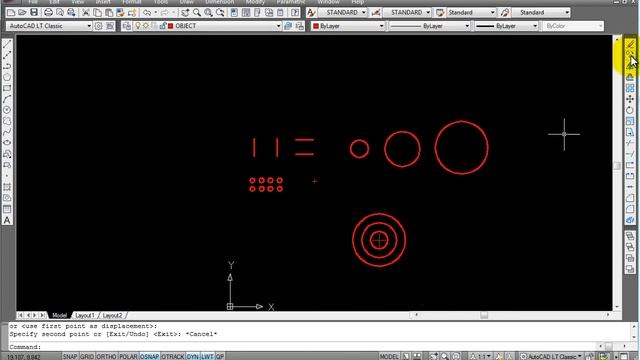This screenshot has height=360, width=640.
Task: Select the Arc tool in the Draw toolbar
Action: click(x=7, y=99)
